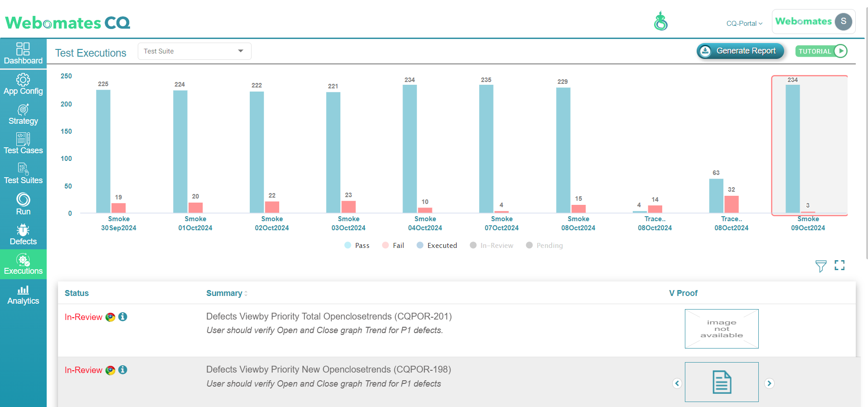868x407 pixels.
Task: Select the Smoke 08Oct2024 bar showing 229
Action: tap(563, 150)
